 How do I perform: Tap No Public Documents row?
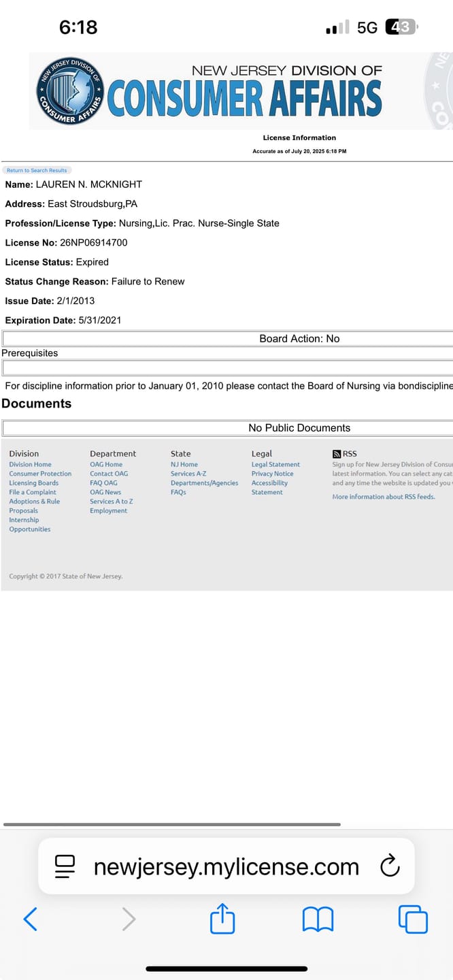(x=228, y=427)
